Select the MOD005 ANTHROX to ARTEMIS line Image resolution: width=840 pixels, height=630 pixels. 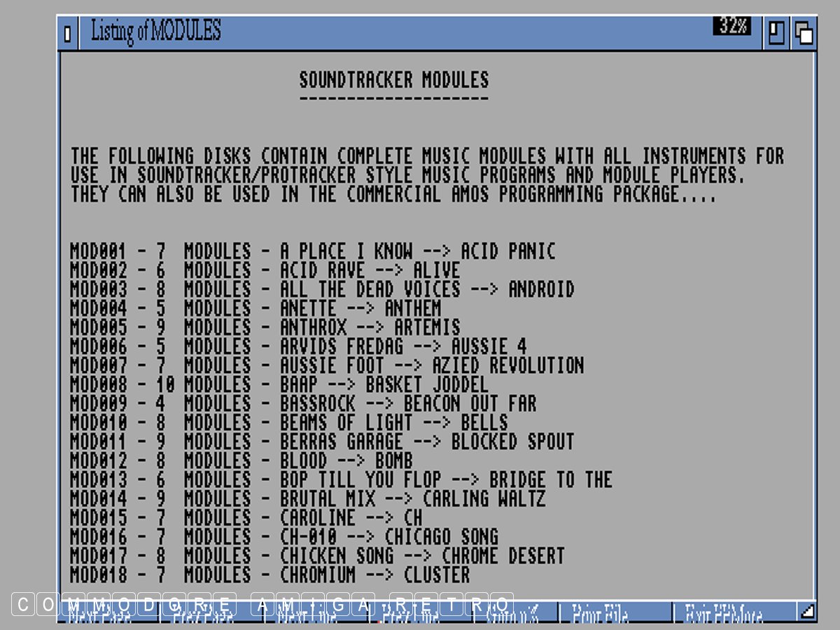[265, 327]
